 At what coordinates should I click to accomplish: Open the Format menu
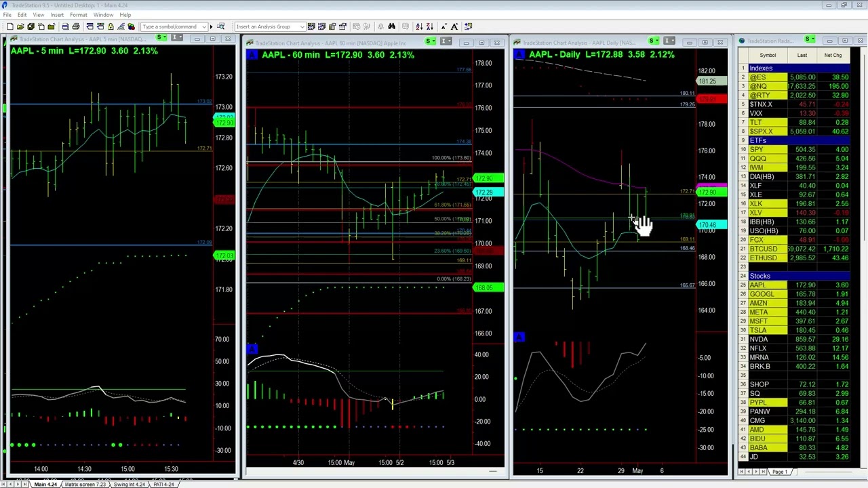[x=78, y=14]
